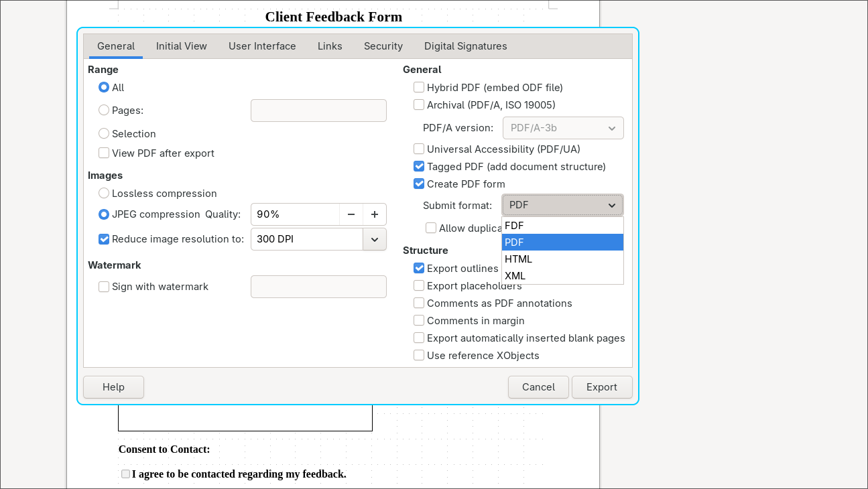Tick the consent checkbox in the document
This screenshot has height=489, width=868.
coord(125,474)
